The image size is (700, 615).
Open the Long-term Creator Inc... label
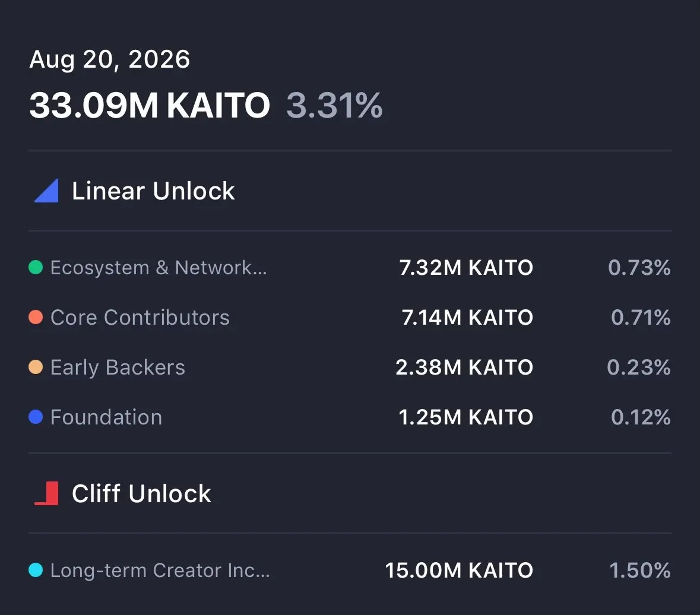(x=160, y=570)
